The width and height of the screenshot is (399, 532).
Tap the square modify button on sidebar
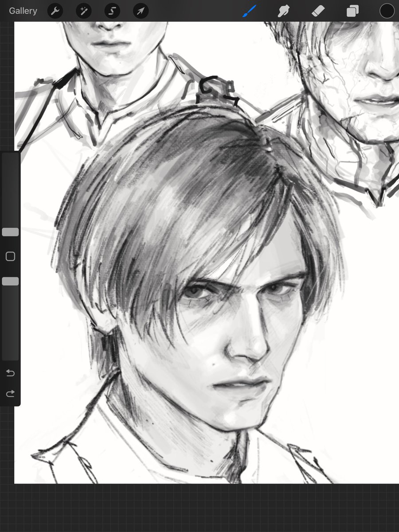click(x=10, y=256)
